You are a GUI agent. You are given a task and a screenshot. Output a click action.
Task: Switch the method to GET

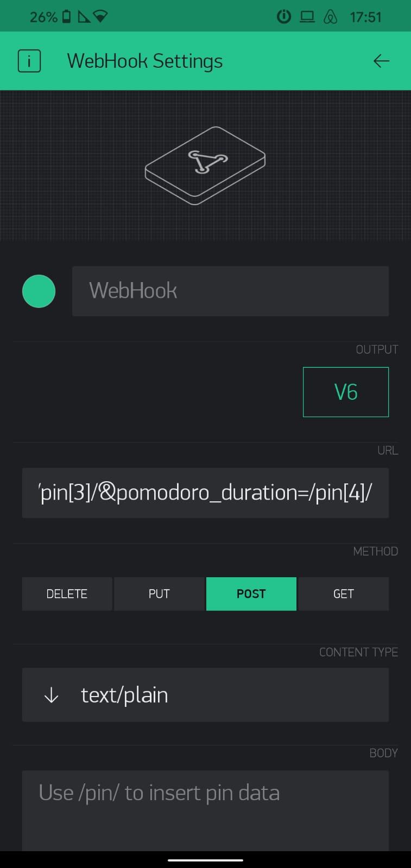[x=343, y=593]
